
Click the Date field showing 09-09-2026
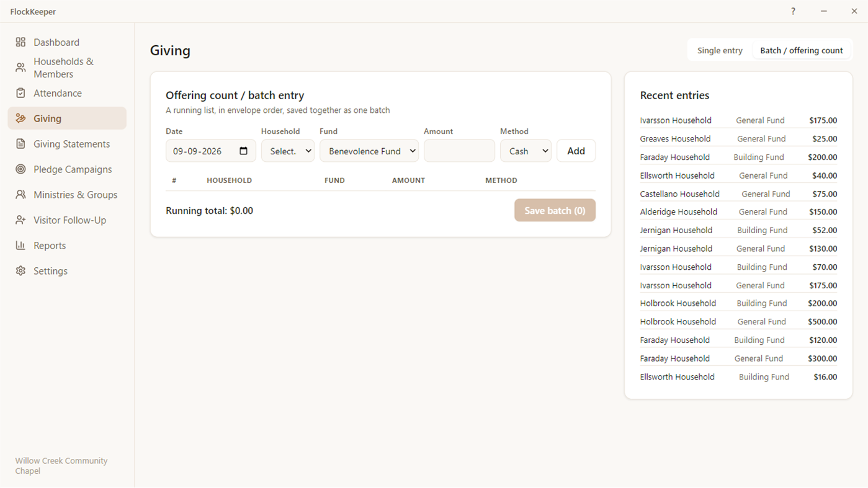click(x=211, y=151)
